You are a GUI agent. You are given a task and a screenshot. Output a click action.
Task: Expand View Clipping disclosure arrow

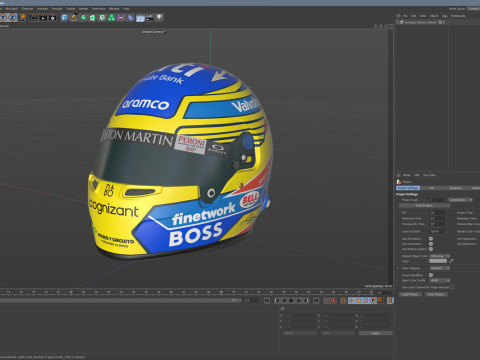[397, 268]
